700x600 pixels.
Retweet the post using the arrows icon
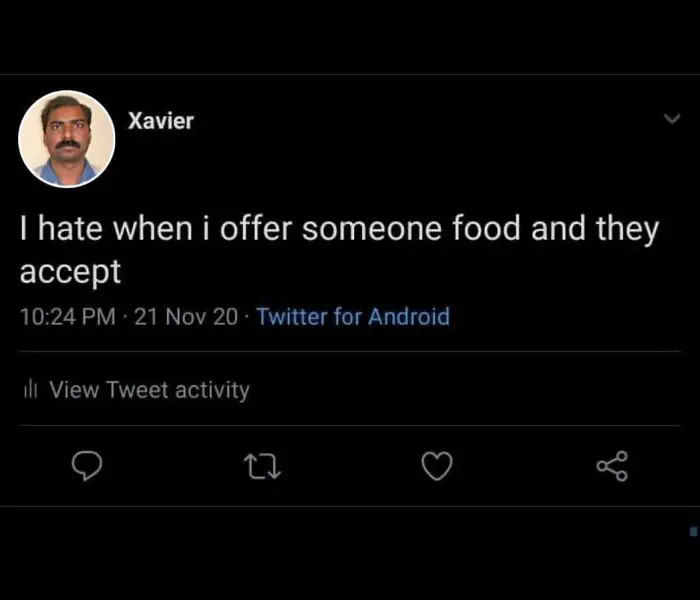point(264,466)
